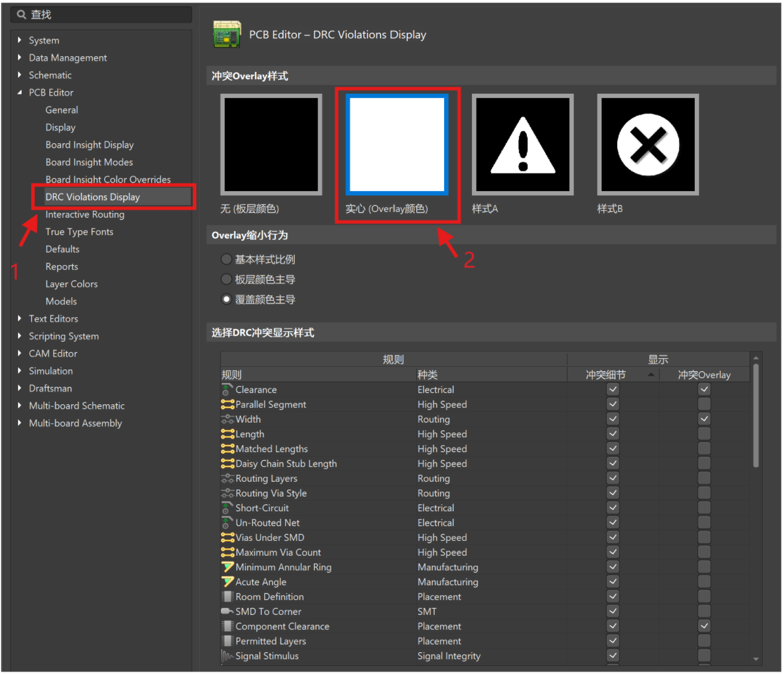
Task: Select the 样式B cross overlay style
Action: point(648,144)
